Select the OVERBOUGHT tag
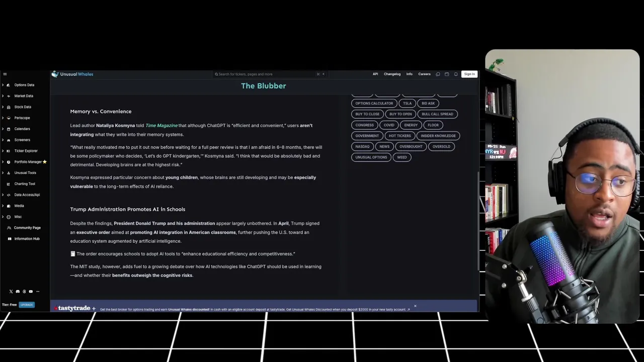Image resolution: width=644 pixels, height=362 pixels. pos(411,146)
